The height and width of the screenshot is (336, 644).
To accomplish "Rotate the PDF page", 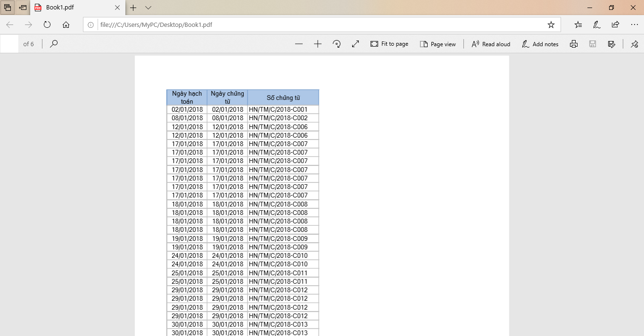I will click(337, 44).
